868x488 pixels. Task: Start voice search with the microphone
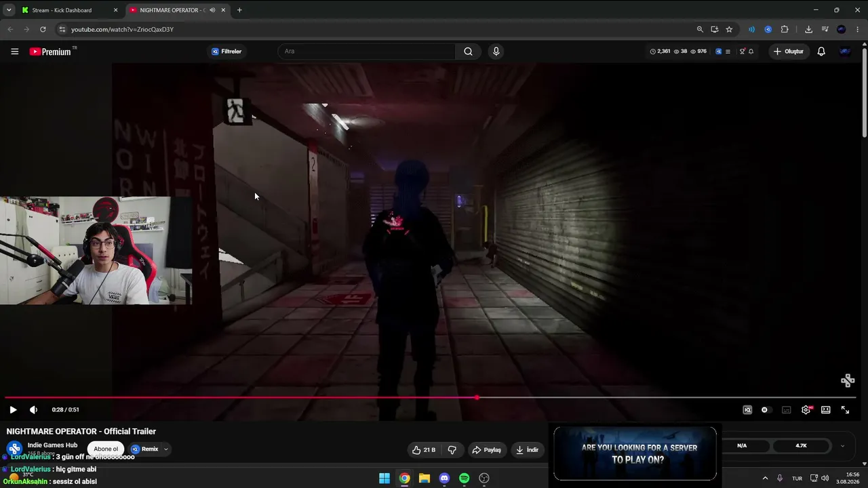point(496,52)
